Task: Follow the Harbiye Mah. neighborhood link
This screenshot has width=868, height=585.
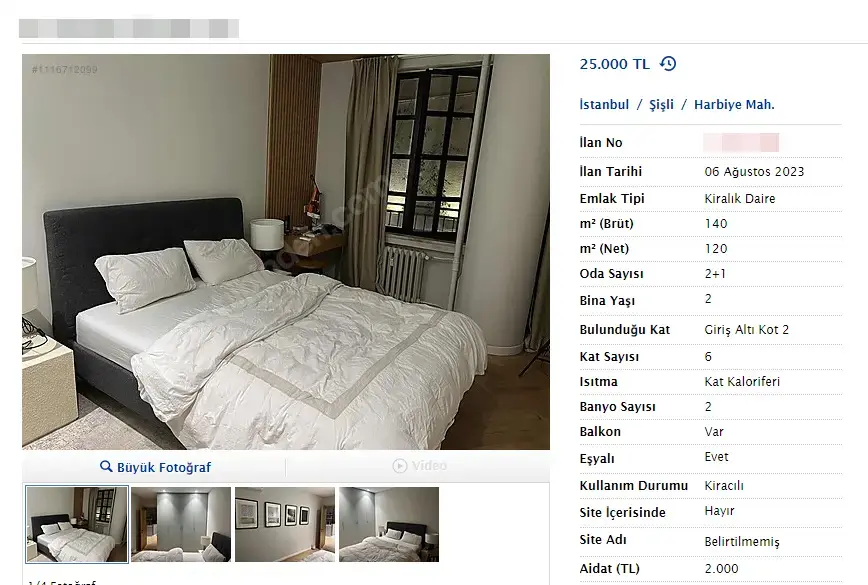Action: click(x=734, y=105)
